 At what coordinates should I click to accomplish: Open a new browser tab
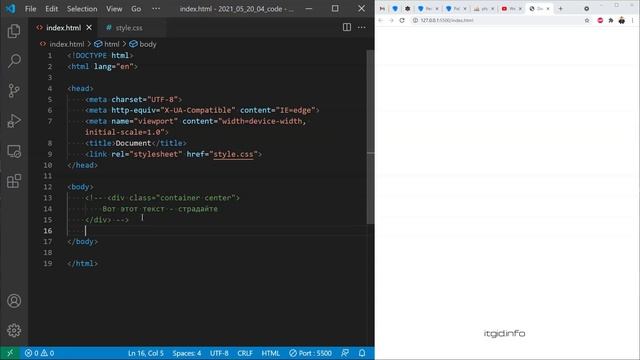point(560,9)
